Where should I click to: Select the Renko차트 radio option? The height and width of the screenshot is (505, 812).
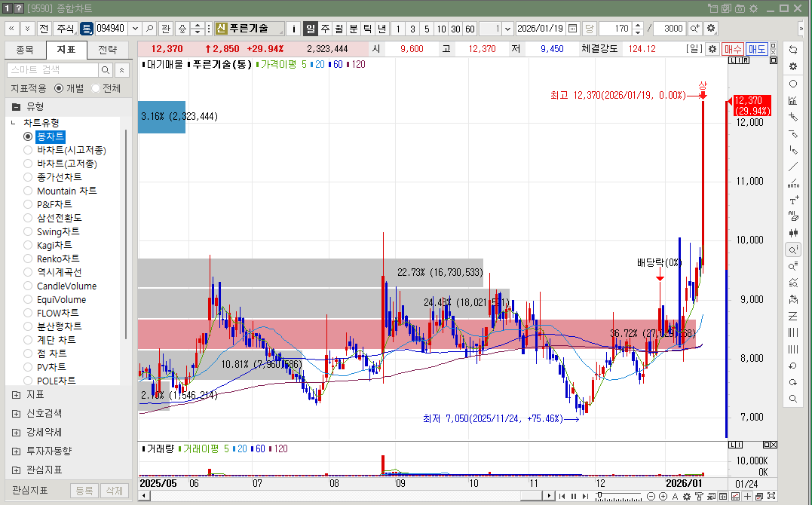28,259
